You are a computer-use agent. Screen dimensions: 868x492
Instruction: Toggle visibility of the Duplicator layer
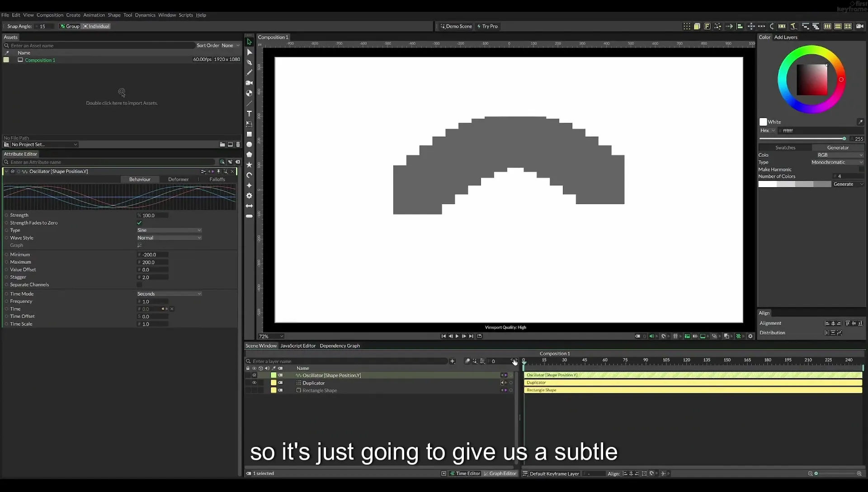pyautogui.click(x=254, y=383)
